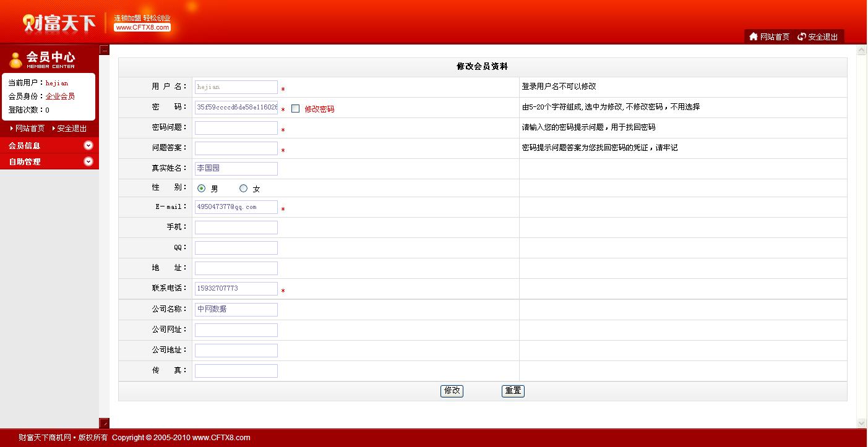Viewport: 868px width, 447px height.
Task: Expand the 自助管理 section arrow
Action: 88,161
